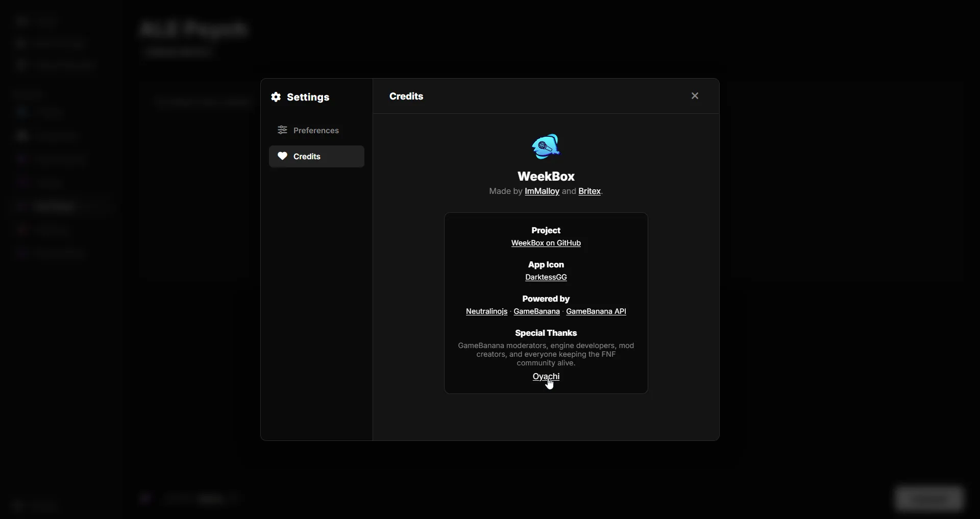This screenshot has width=980, height=519.
Task: Open the ImMalloy author link
Action: [542, 191]
